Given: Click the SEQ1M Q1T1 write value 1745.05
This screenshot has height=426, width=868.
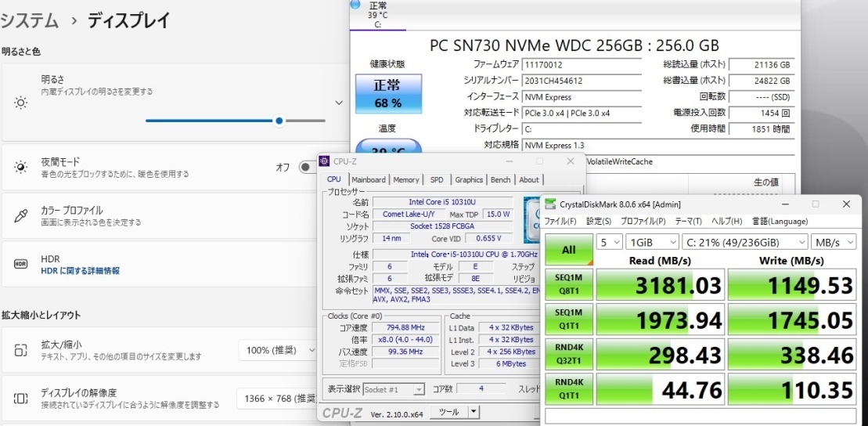Looking at the screenshot, I should (791, 319).
